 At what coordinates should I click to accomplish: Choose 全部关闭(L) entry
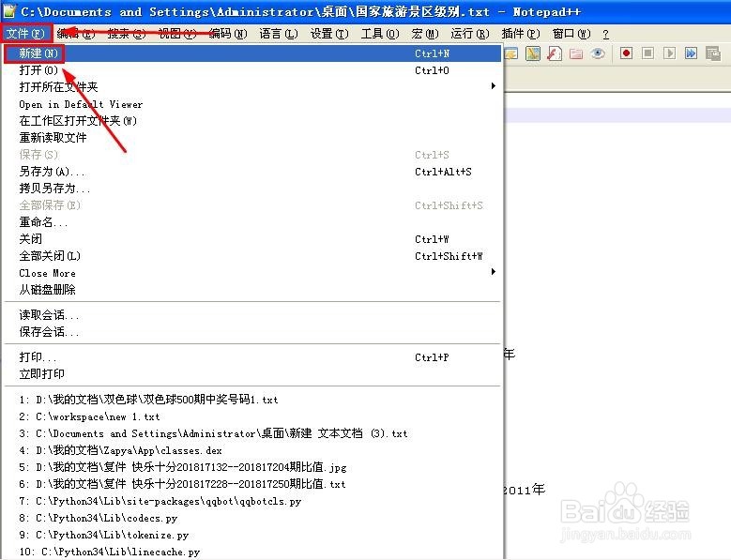252,256
